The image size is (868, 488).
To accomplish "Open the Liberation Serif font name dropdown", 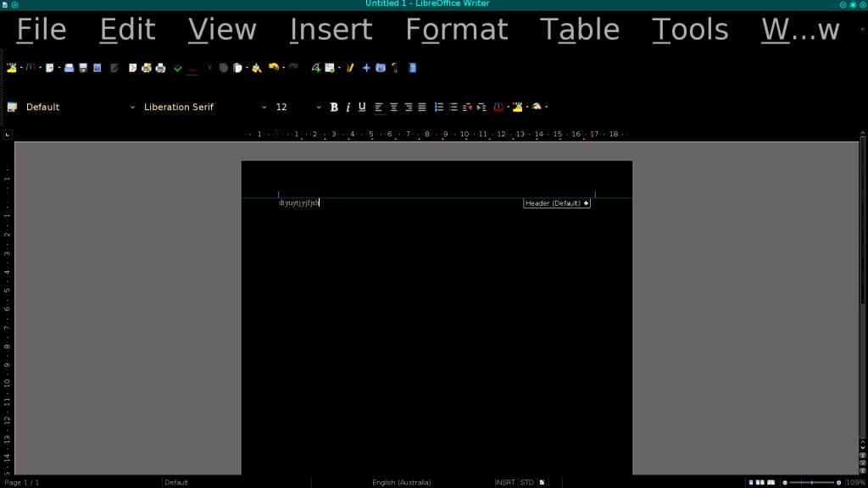I will [x=264, y=108].
